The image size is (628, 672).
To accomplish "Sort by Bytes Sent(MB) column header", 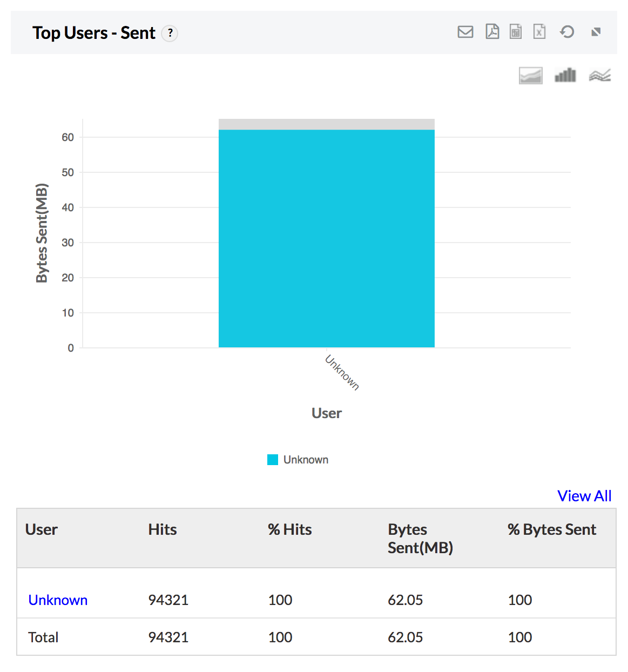I will [420, 539].
